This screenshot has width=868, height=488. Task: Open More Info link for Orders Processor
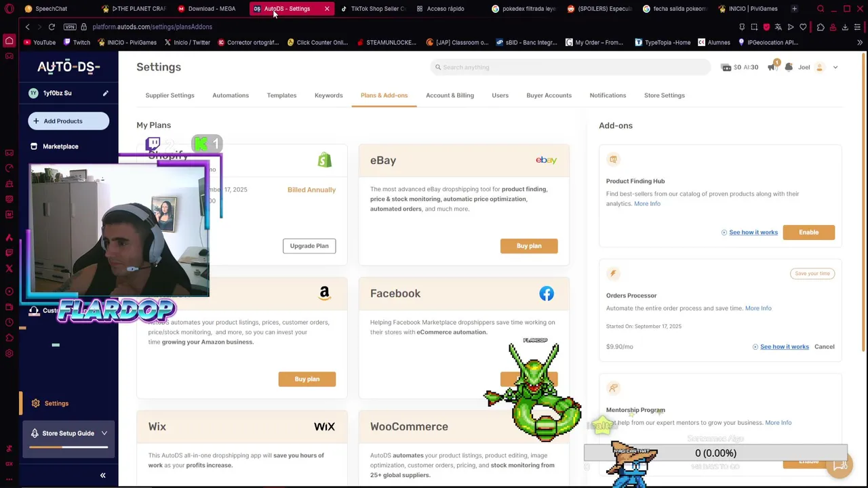[758, 308]
